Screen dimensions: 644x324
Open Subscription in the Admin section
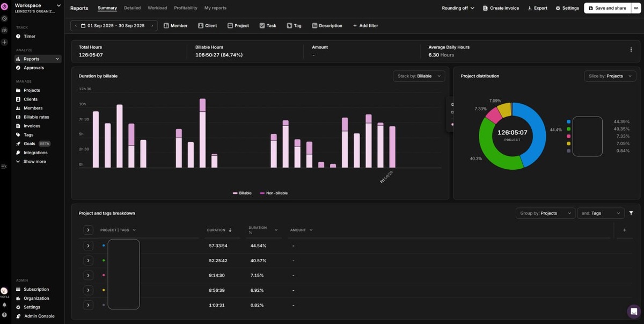36,289
